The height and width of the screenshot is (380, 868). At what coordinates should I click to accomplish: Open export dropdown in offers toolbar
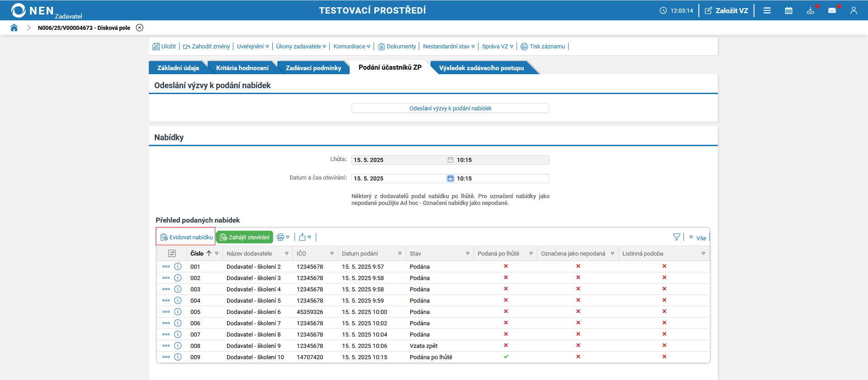[x=305, y=237]
